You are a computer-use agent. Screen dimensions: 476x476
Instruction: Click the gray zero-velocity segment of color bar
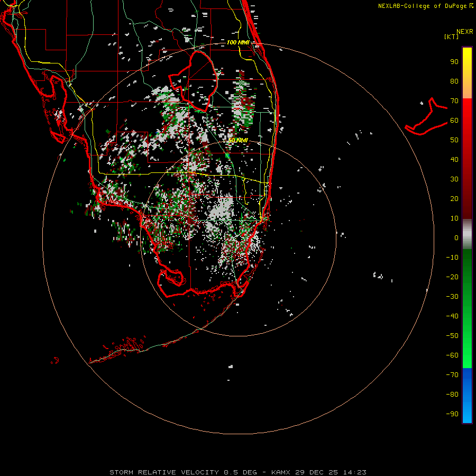tap(467, 234)
